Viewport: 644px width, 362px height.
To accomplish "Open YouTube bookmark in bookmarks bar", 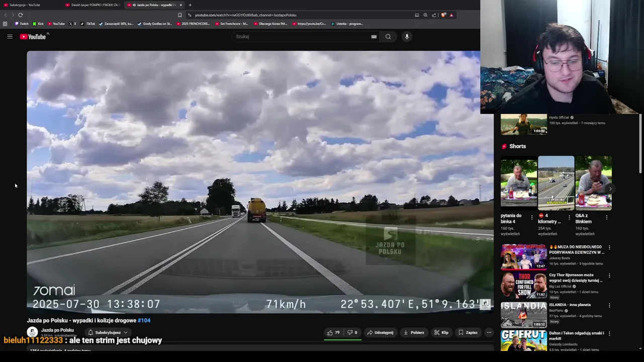I will pos(56,24).
